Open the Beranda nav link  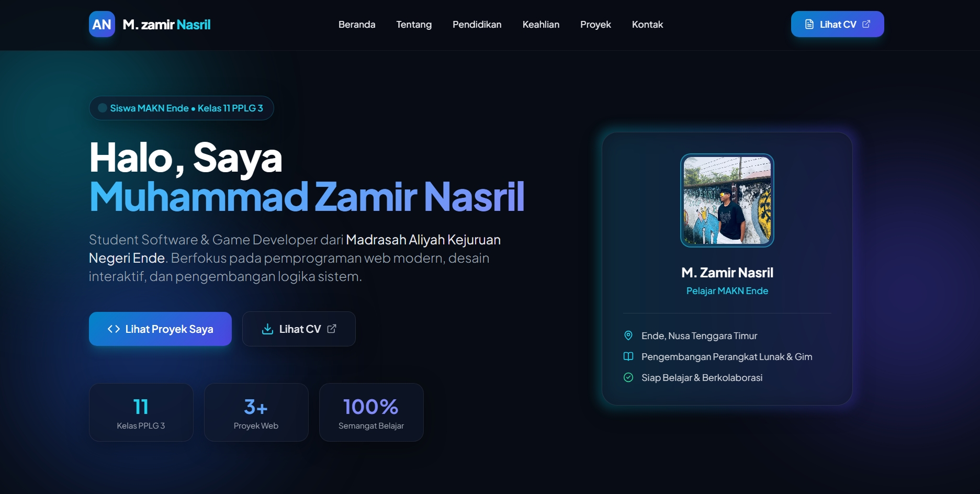point(357,25)
